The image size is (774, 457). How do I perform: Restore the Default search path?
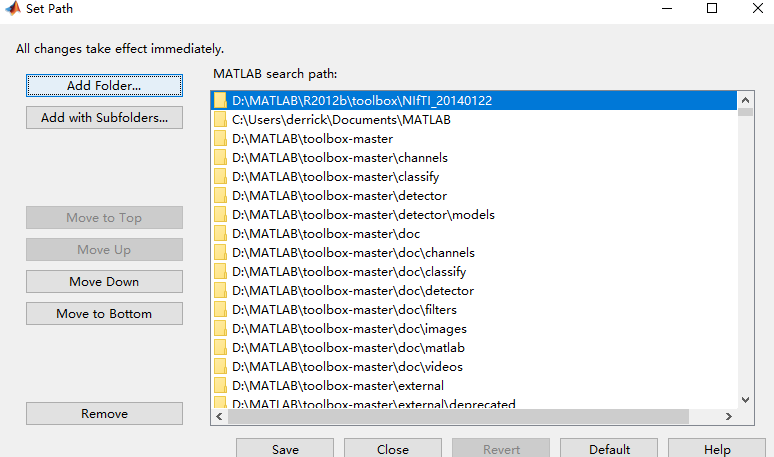(x=609, y=448)
